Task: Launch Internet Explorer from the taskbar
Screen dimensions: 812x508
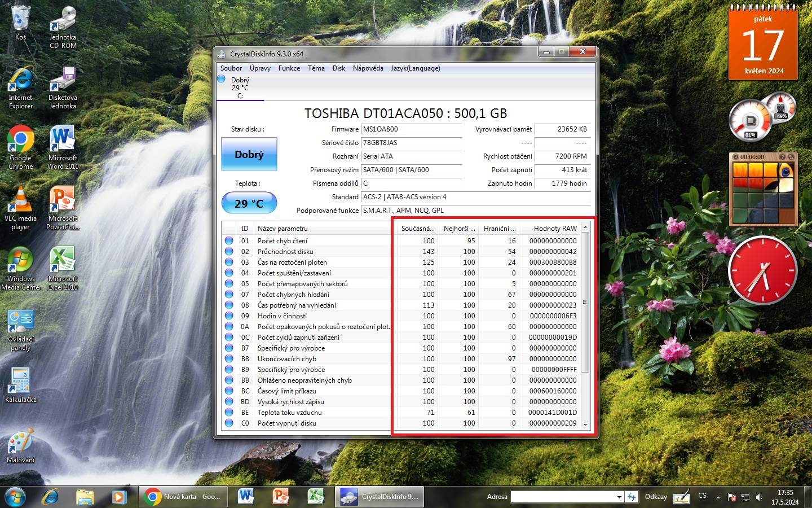Action: [51, 497]
